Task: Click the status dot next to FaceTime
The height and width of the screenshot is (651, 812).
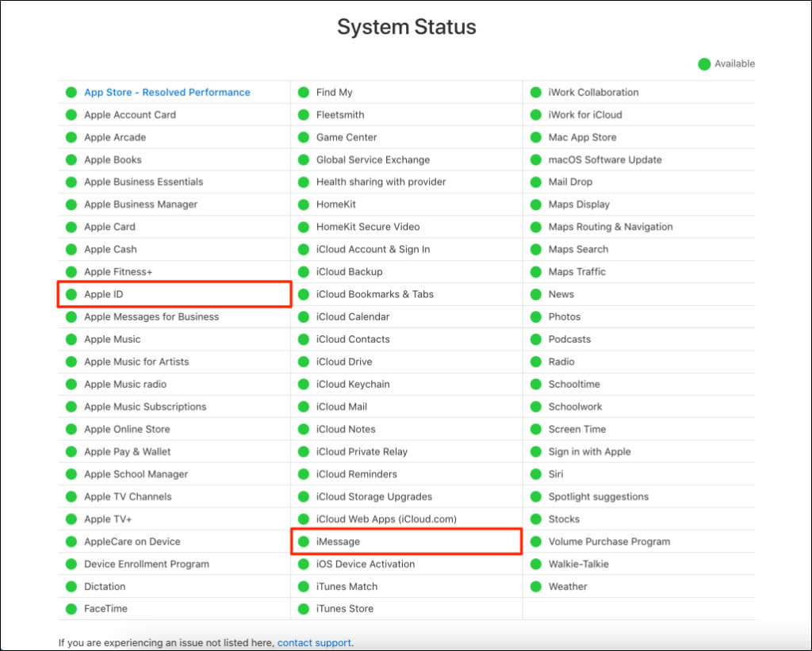Action: click(71, 609)
